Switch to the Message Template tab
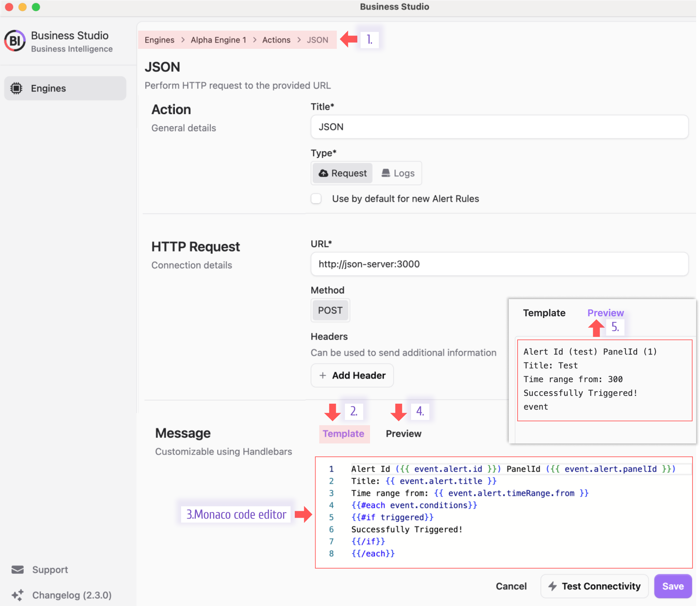 click(343, 434)
